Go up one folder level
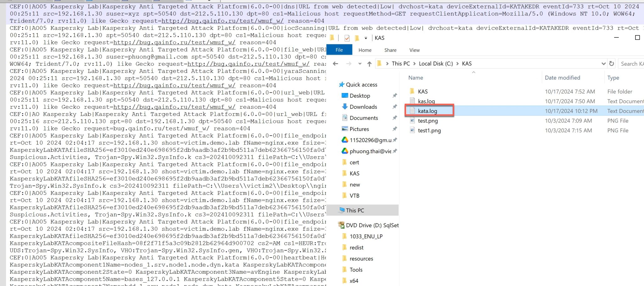This screenshot has height=286, width=644. (369, 63)
